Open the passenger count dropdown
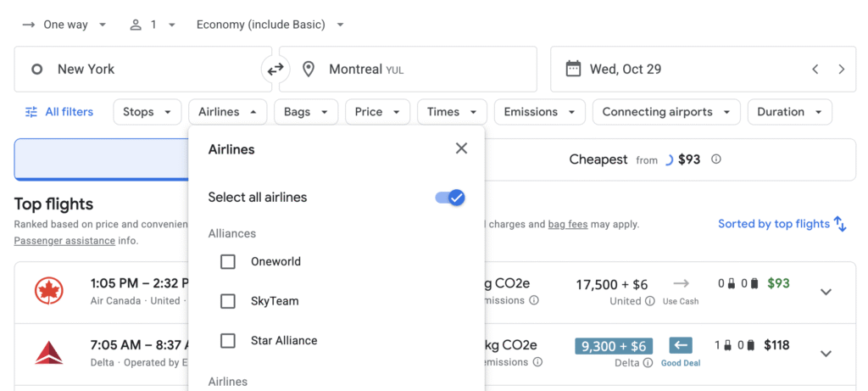 pos(153,25)
